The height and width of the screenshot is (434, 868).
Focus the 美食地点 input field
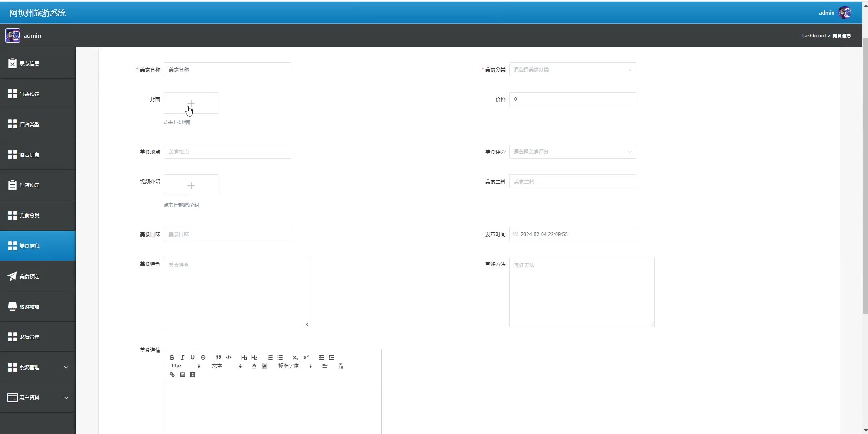coord(227,152)
